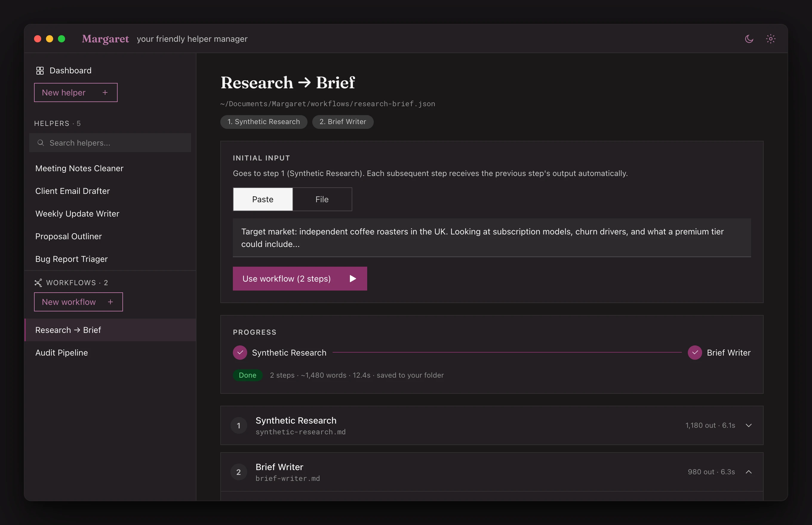Click the 980 out · 6.3s stat
The image size is (812, 525).
(x=711, y=472)
